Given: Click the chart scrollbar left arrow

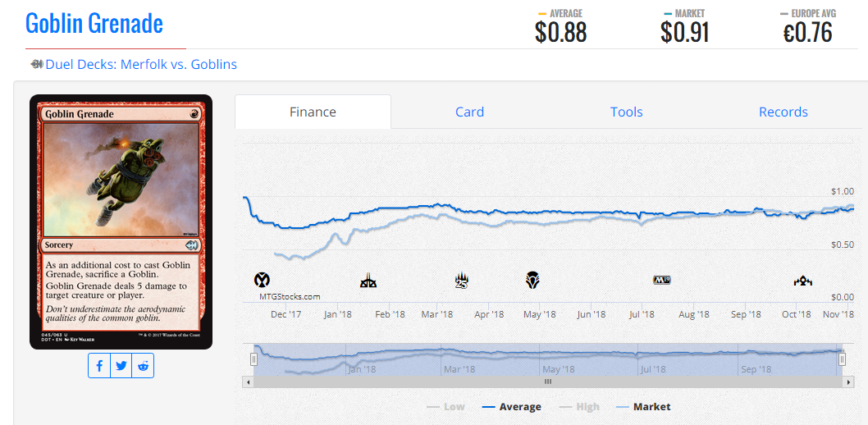Looking at the screenshot, I should [x=249, y=382].
